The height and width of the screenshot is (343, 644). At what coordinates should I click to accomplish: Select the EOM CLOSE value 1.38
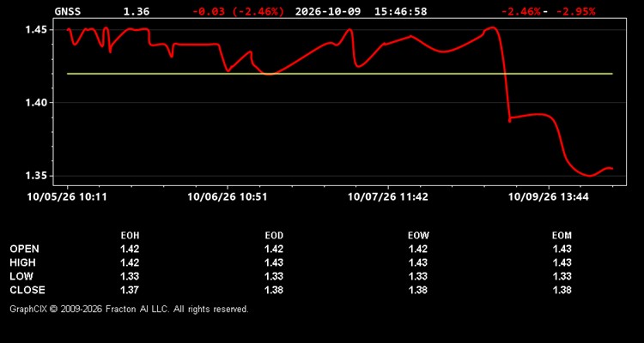click(562, 290)
